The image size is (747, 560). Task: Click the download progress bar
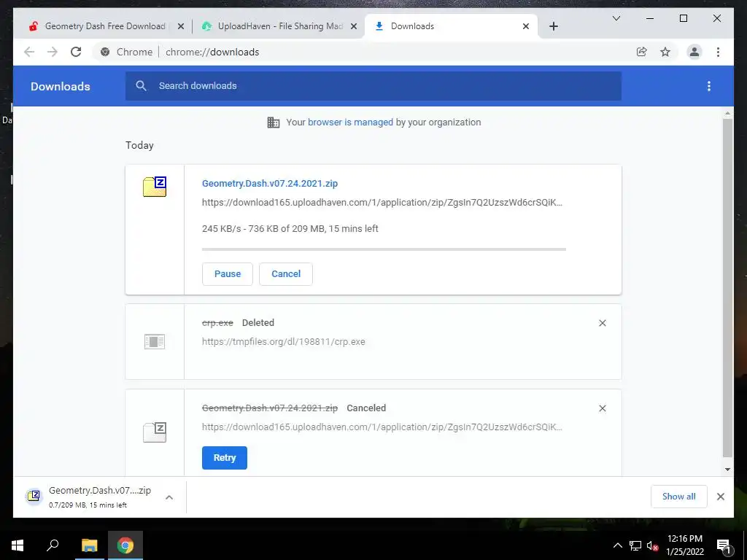[384, 249]
